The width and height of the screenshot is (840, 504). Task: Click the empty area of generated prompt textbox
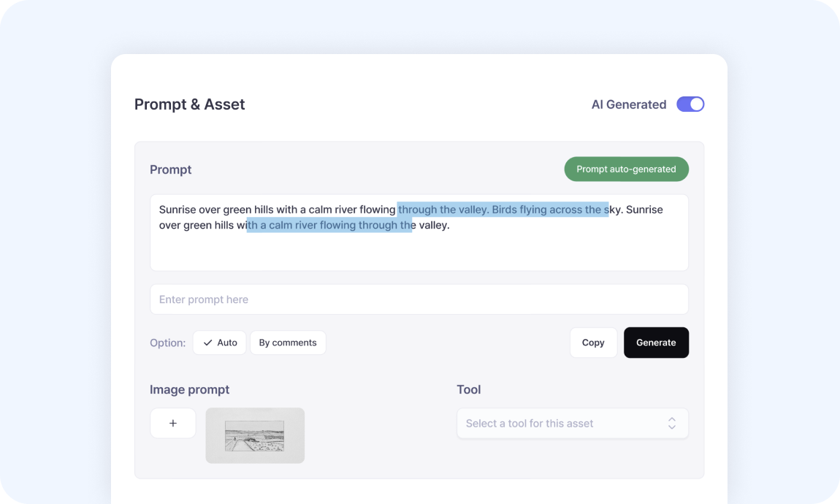point(419,252)
